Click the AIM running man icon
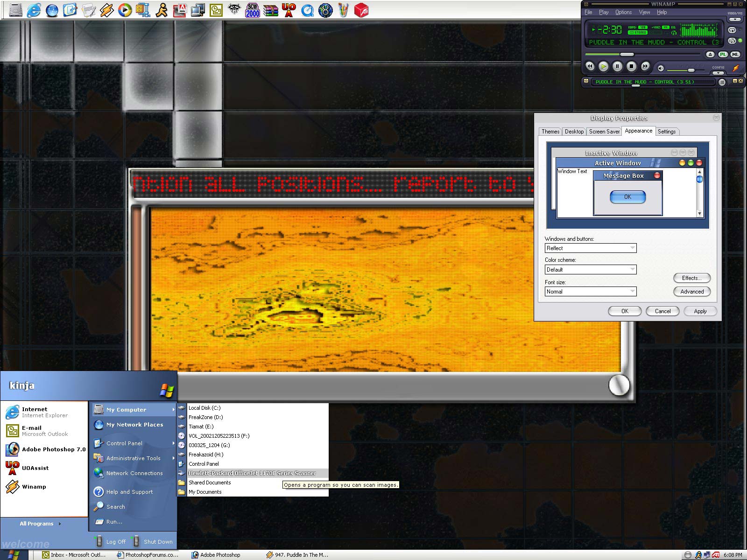Screen dimensions: 747x560 [x=162, y=10]
